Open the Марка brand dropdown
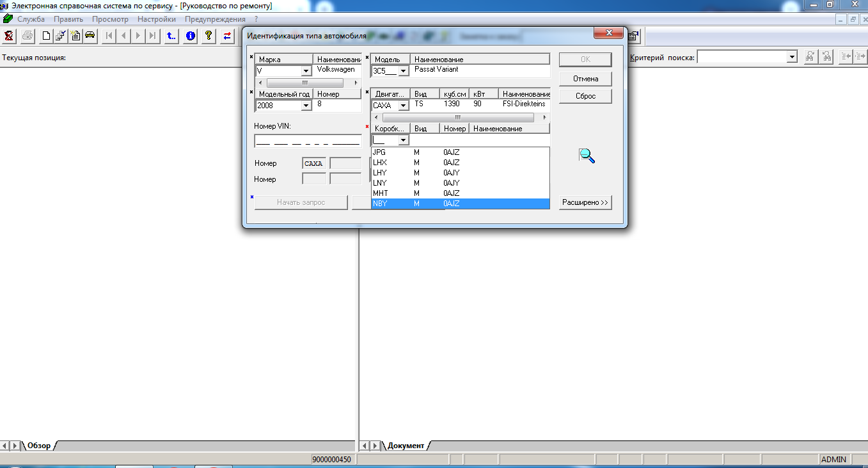The image size is (868, 468). pyautogui.click(x=306, y=71)
